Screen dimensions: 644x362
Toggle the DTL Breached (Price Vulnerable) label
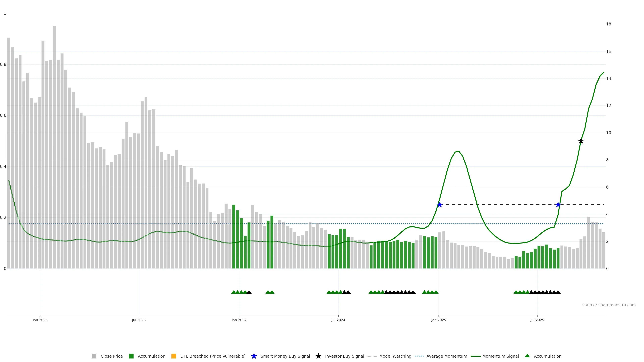pyautogui.click(x=213, y=356)
